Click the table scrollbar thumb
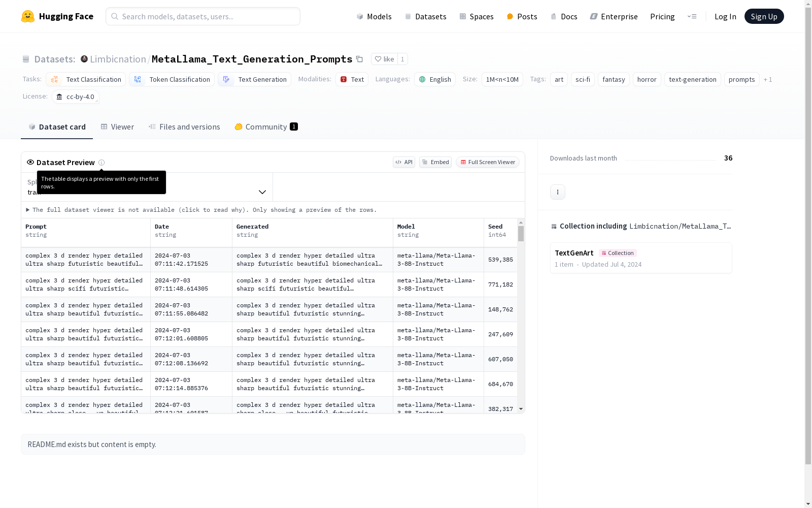Viewport: 812px width, 508px height. tap(521, 234)
